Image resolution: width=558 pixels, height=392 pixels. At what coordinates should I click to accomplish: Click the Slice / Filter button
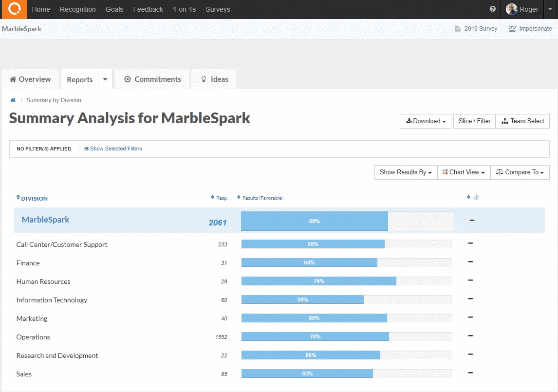(474, 121)
